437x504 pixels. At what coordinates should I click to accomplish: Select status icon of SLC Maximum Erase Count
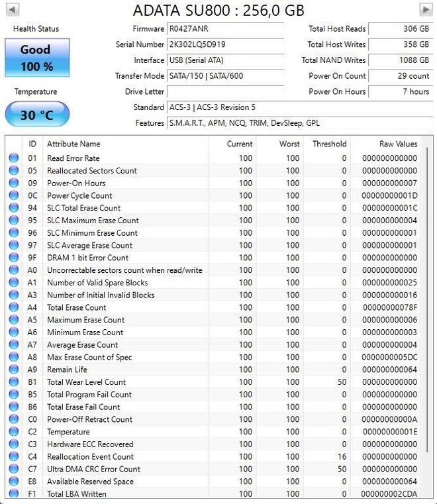point(14,220)
